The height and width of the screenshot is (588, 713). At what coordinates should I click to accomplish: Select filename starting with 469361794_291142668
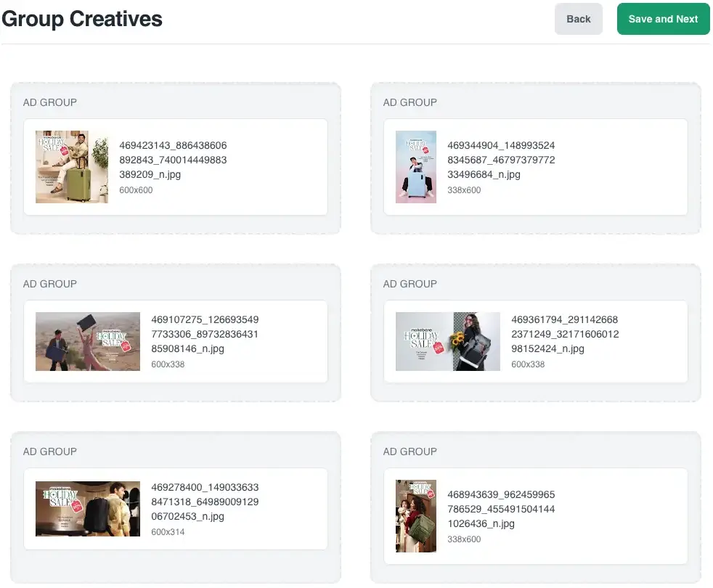565,334
